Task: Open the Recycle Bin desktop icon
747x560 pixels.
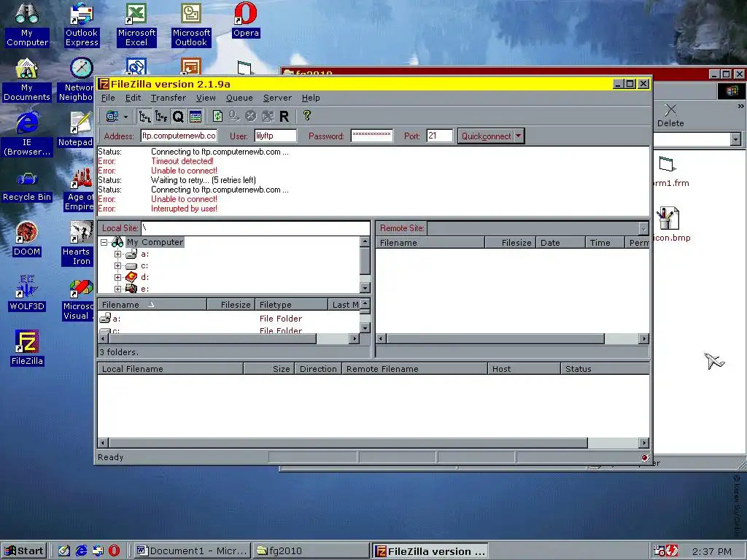Action: pyautogui.click(x=27, y=186)
